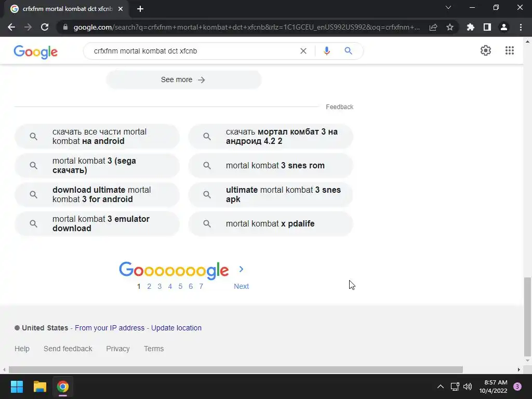This screenshot has width=532, height=399.
Task: View site info lock icon
Action: (x=65, y=27)
